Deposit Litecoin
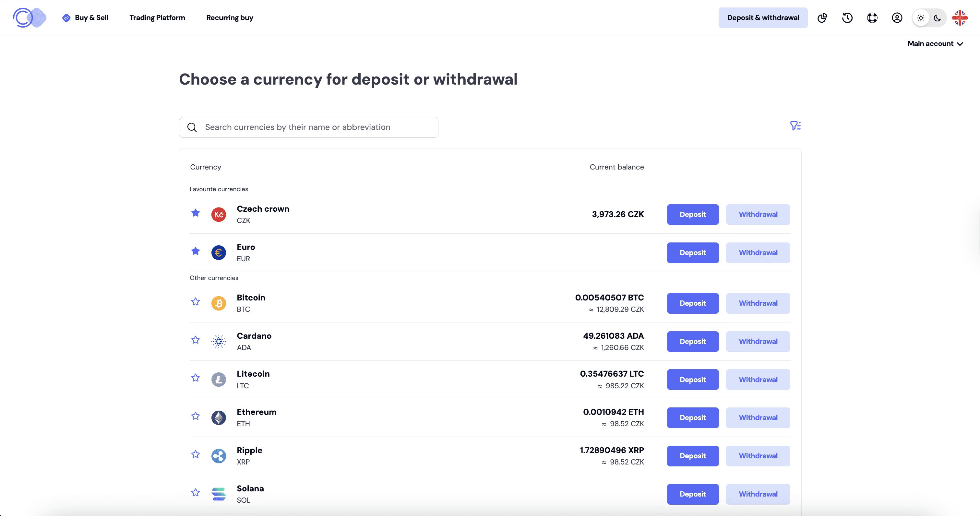 [693, 380]
